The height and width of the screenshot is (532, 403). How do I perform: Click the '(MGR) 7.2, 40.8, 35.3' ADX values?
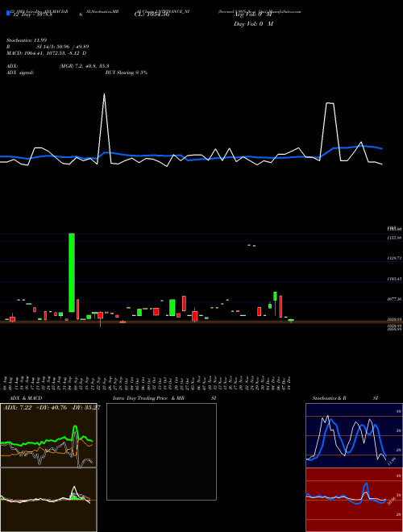pyautogui.click(x=84, y=66)
